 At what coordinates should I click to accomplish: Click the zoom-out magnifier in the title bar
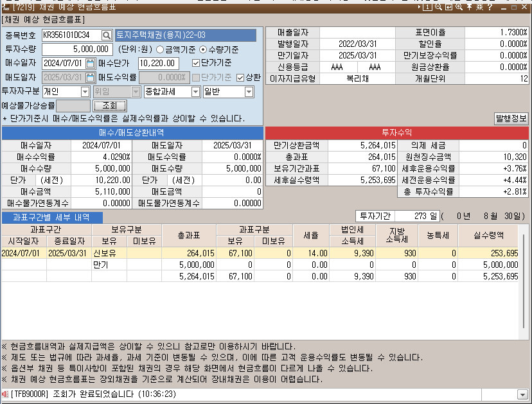438,7
